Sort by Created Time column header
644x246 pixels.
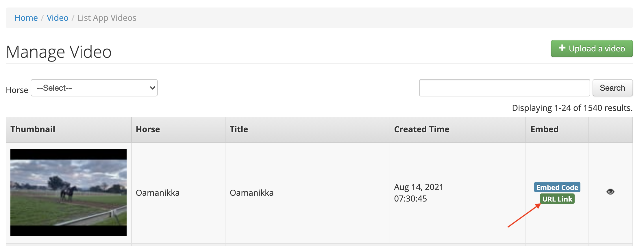(x=421, y=129)
